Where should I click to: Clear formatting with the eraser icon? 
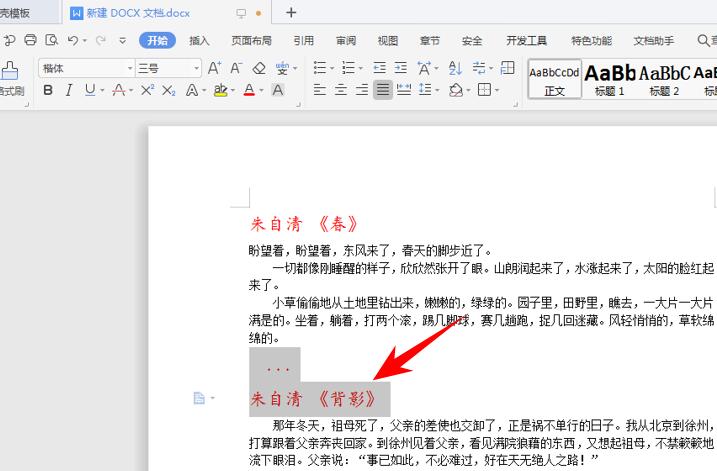coord(259,68)
